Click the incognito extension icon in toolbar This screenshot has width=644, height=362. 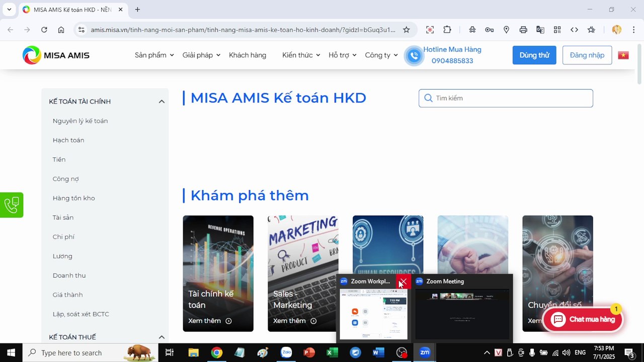472,30
